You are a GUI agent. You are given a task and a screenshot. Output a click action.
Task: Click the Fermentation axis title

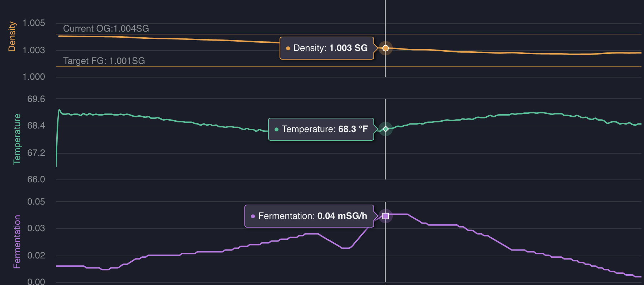coord(17,242)
